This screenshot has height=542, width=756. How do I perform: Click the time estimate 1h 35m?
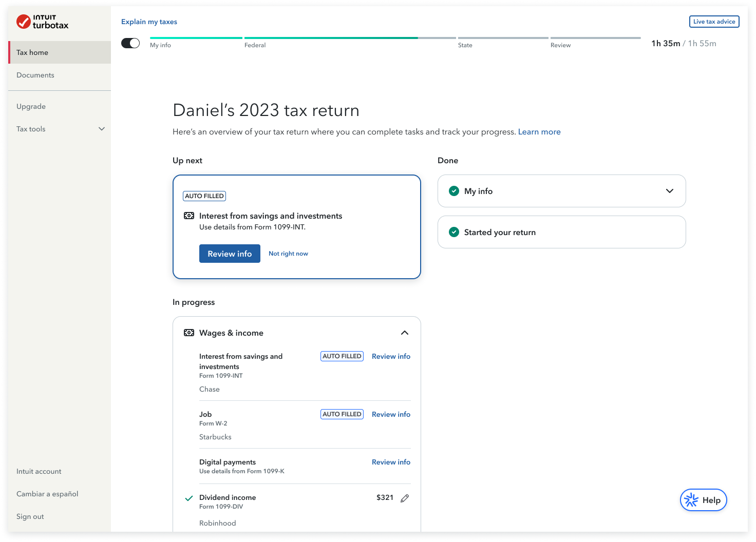[x=666, y=44]
